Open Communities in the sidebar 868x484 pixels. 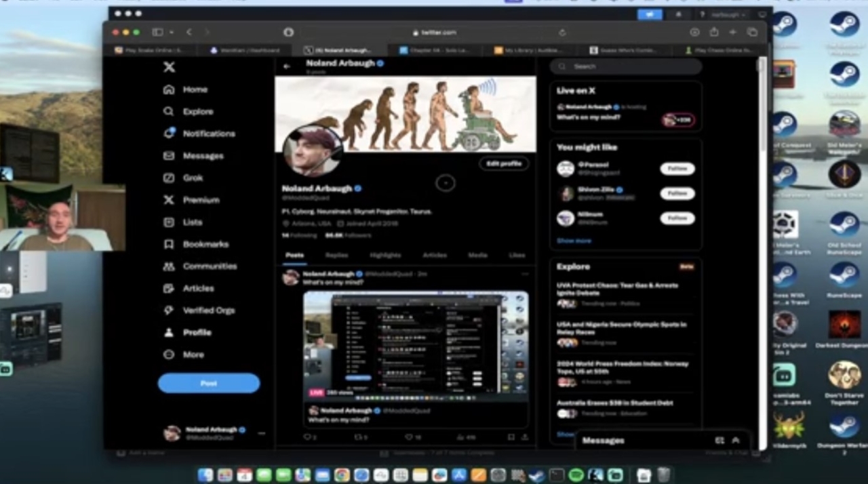200,266
